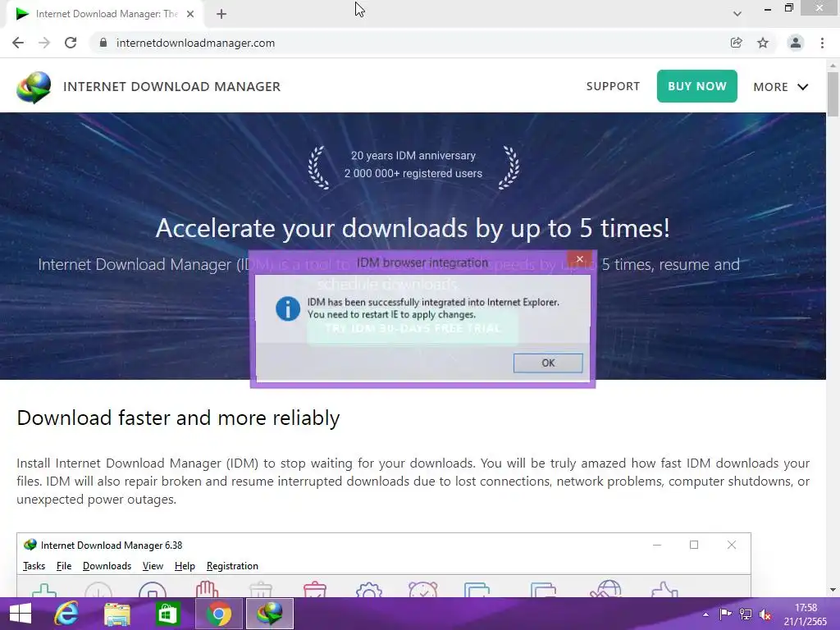Expand the MORE dropdown menu
Screen dimensions: 840x630
[x=781, y=87]
